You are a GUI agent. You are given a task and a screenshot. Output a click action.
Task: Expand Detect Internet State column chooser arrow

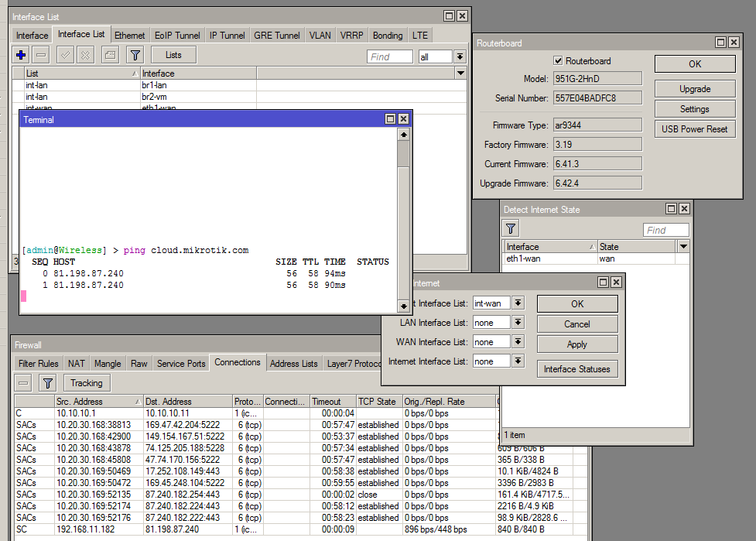(x=683, y=246)
